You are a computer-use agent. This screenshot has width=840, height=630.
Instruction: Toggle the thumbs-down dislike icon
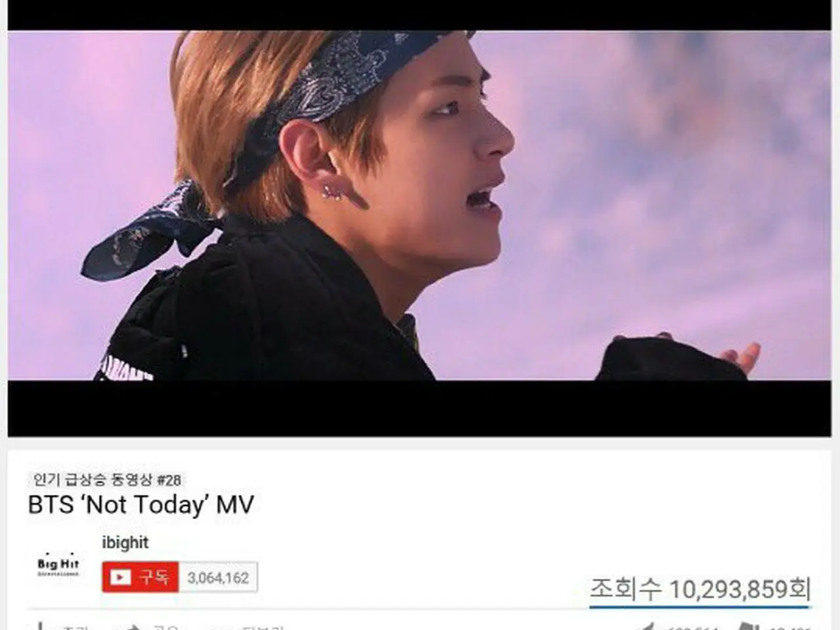click(748, 626)
